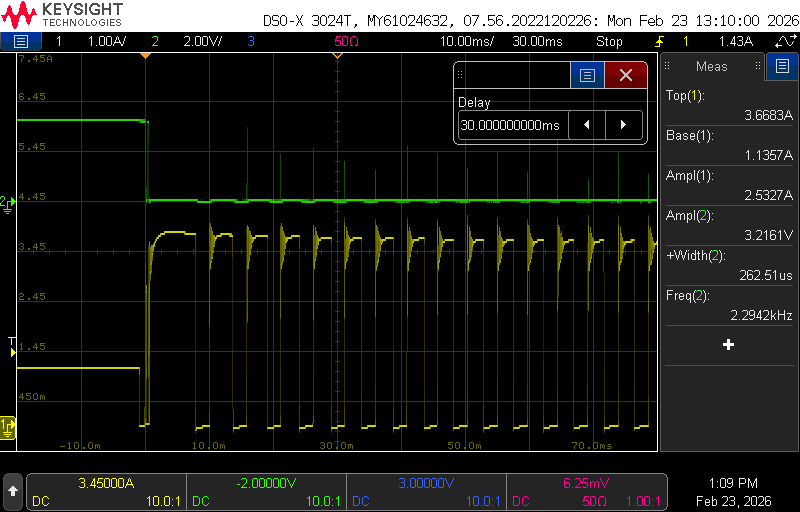Select channel 2 label in top bar
This screenshot has height=512, width=800.
pyautogui.click(x=155, y=41)
